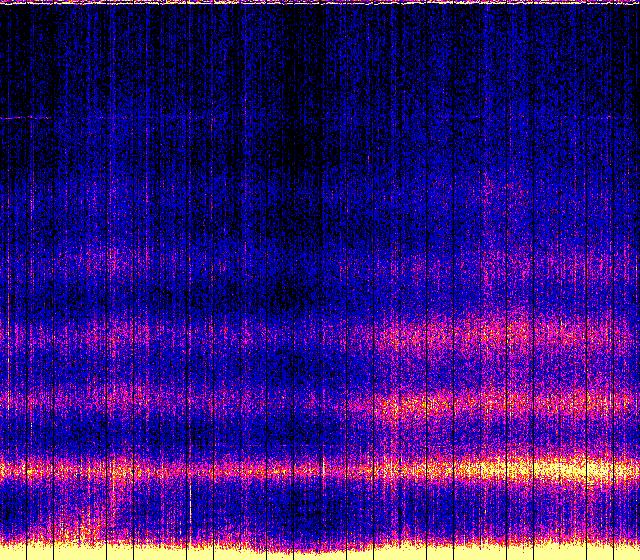Click the thin bright line along the top edge
The width and height of the screenshot is (640, 560).
click(320, 2)
